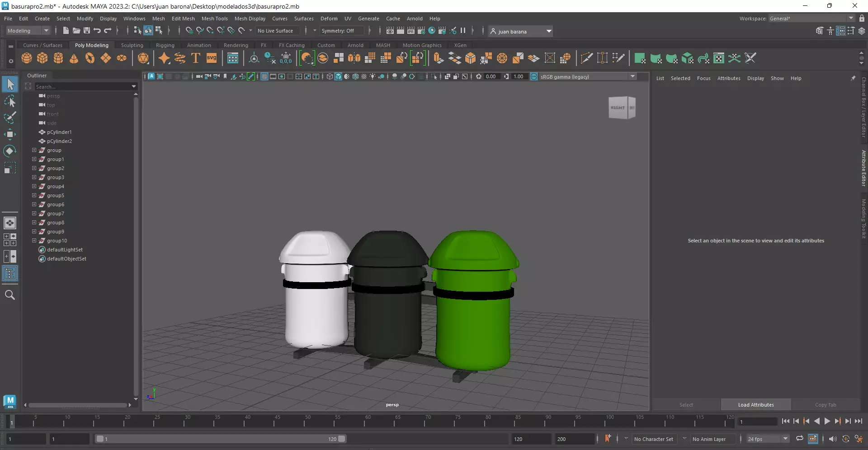Image resolution: width=868 pixels, height=450 pixels.
Task: Open the Modeling menu set dropdown
Action: point(28,30)
